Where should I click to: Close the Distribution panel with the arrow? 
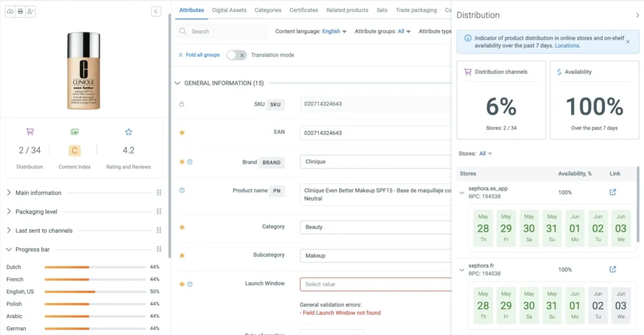pyautogui.click(x=638, y=15)
